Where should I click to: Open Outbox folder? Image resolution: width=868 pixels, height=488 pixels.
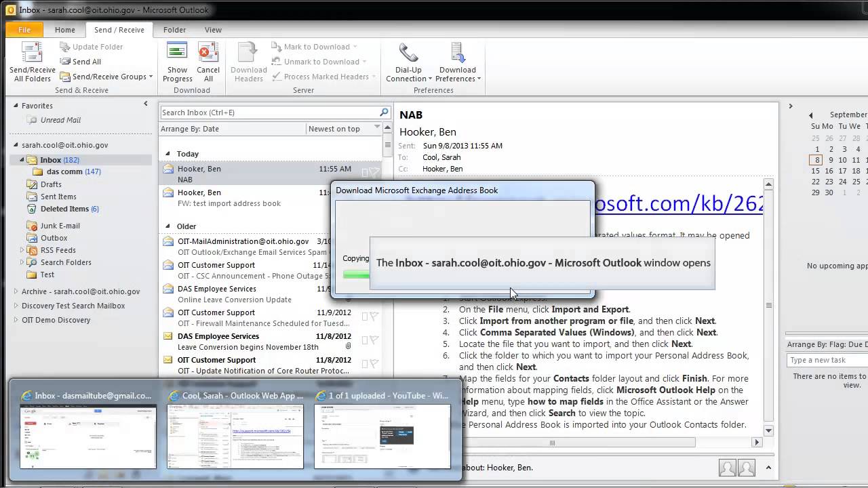coord(54,238)
